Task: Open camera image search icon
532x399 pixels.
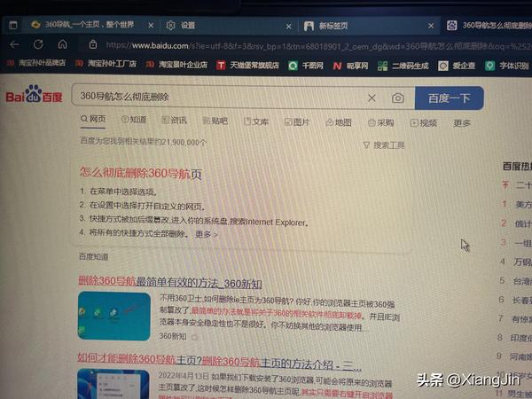Action: coord(397,98)
